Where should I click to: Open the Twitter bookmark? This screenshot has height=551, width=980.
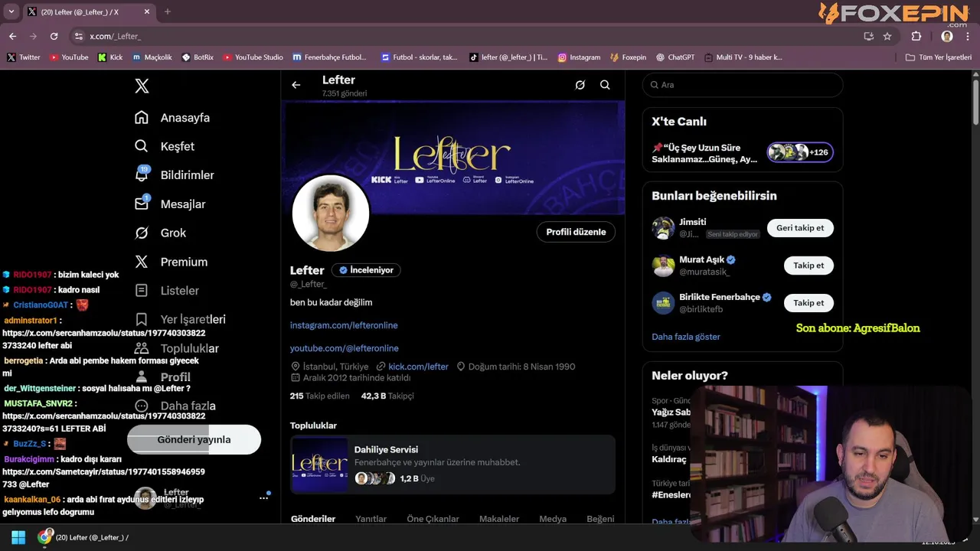[24, 57]
